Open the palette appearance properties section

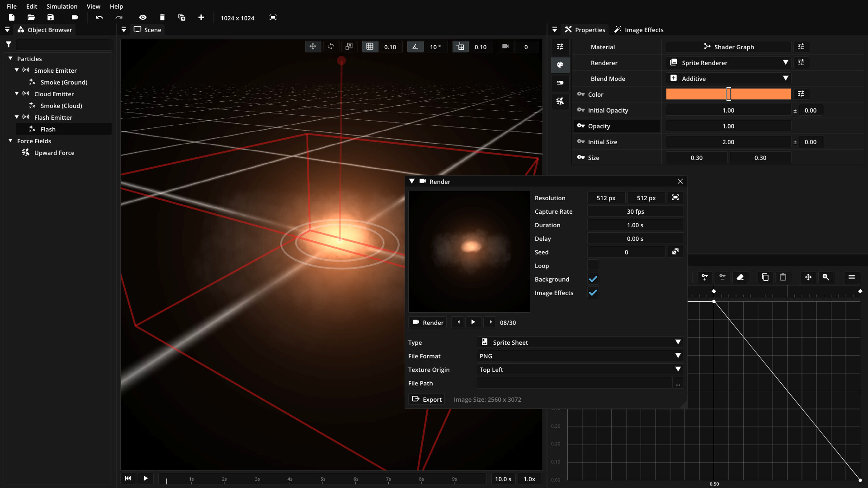pos(560,65)
